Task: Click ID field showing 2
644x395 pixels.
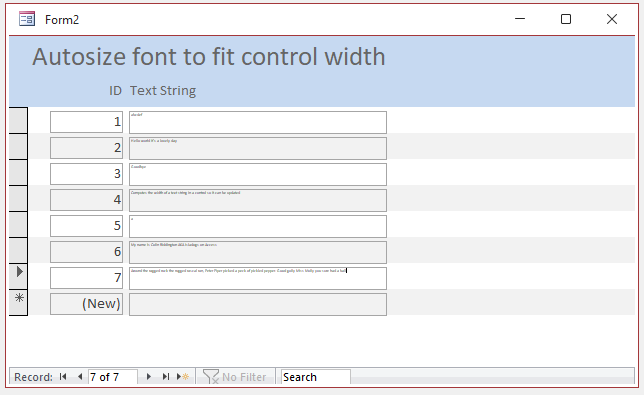Action: tap(86, 148)
